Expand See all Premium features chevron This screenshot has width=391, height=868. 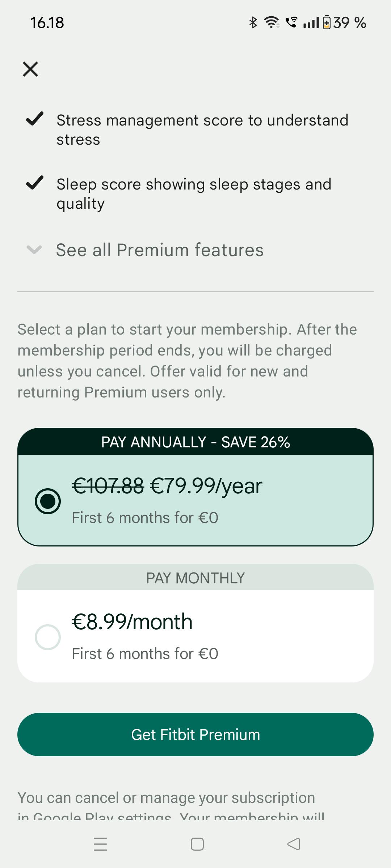point(34,250)
